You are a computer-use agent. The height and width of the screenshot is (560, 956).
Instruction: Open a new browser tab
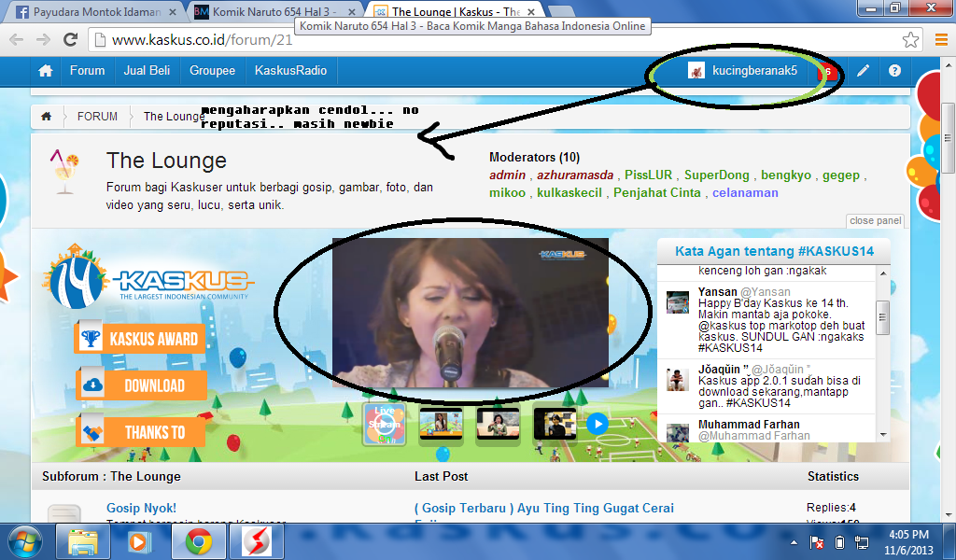click(561, 11)
